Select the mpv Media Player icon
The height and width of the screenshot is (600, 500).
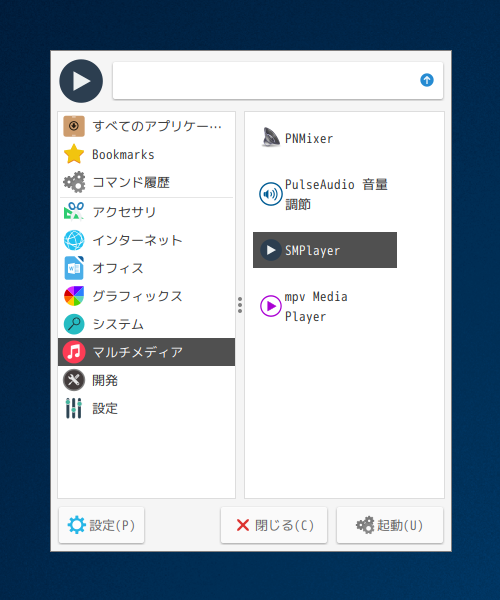[270, 306]
